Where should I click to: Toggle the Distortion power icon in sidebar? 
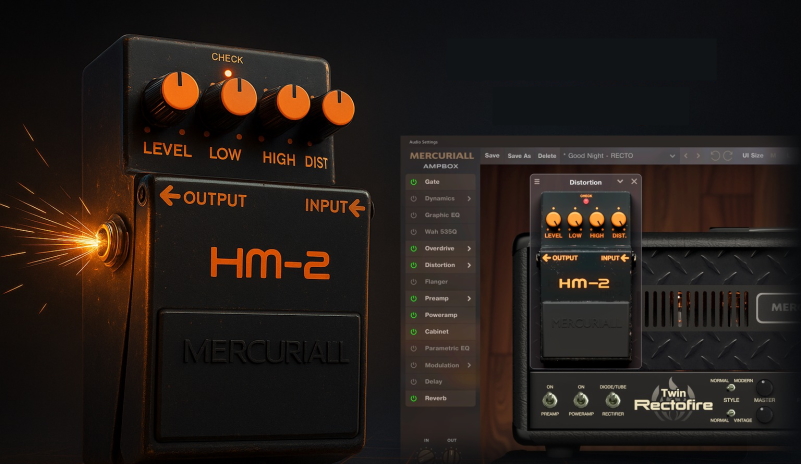pos(414,265)
